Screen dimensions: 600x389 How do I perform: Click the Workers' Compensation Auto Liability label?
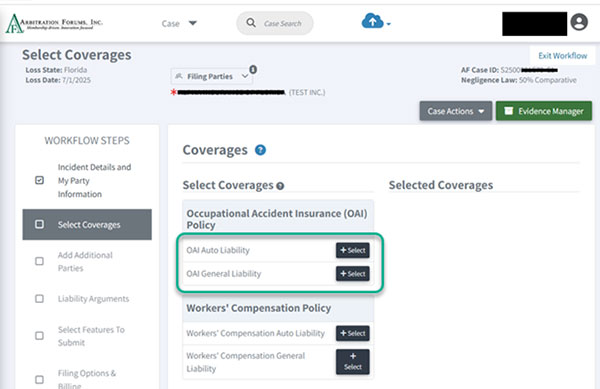pyautogui.click(x=255, y=333)
